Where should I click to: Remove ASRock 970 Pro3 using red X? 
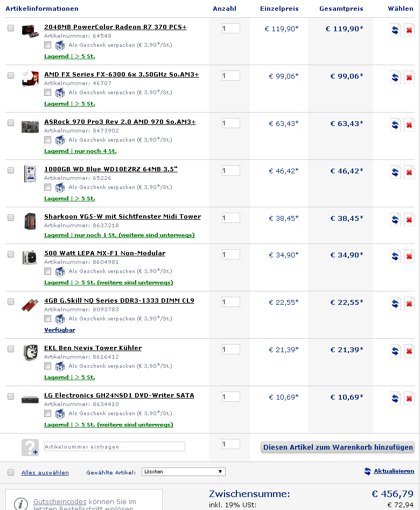[x=409, y=125]
